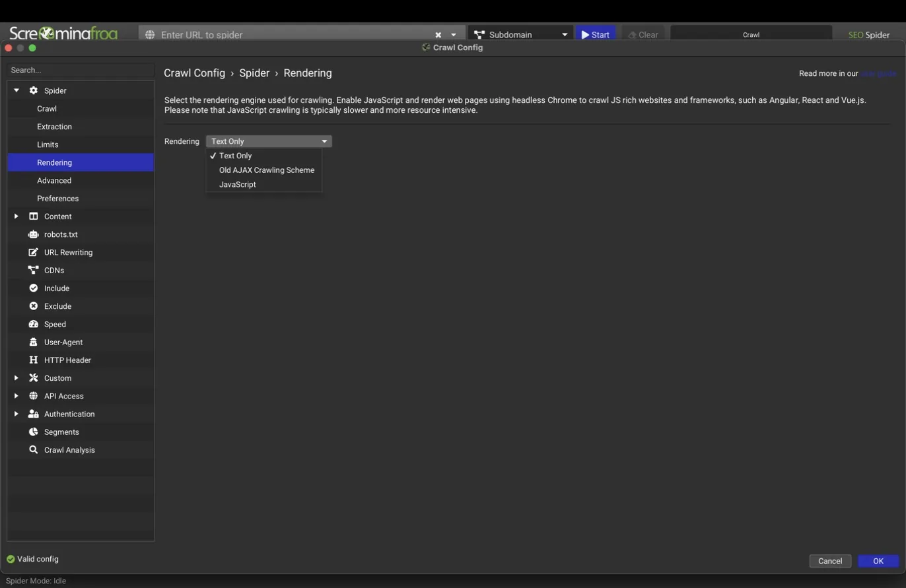This screenshot has height=588, width=906.
Task: Click the Crawl progress bar
Action: (751, 34)
